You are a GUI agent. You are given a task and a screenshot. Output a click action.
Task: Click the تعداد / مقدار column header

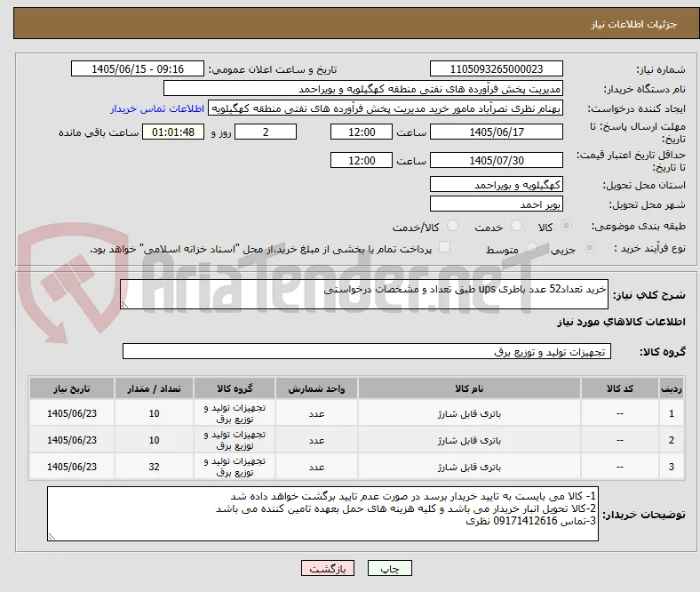(x=154, y=388)
